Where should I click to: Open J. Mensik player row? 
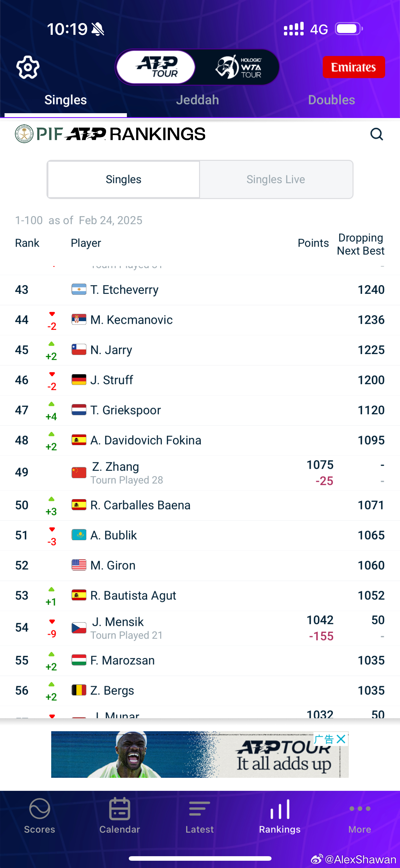[x=200, y=628]
